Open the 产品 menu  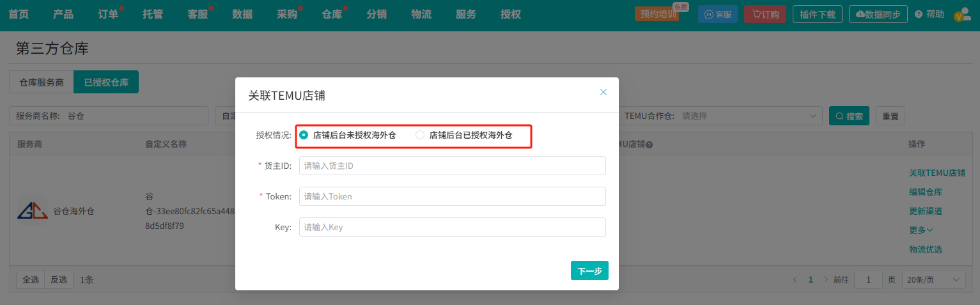63,14
